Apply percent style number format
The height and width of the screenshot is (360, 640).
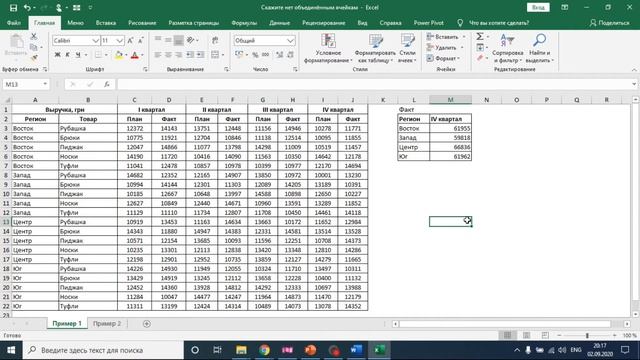point(255,54)
